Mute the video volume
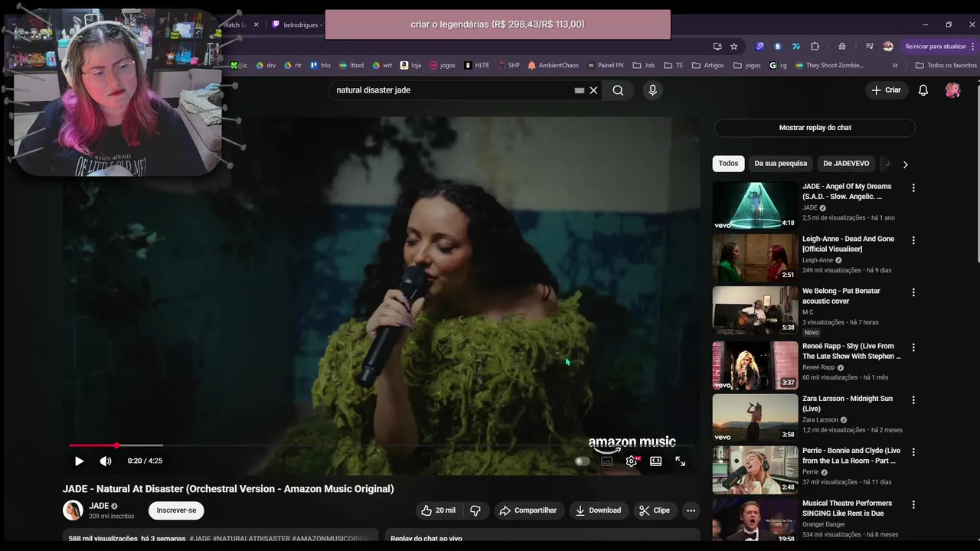The height and width of the screenshot is (551, 980). point(106,461)
